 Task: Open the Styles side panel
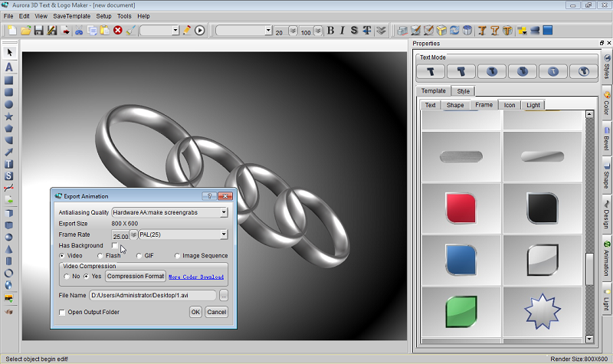[607, 66]
